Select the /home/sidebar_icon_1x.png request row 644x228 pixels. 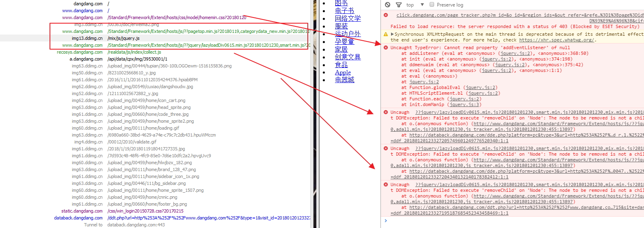(x=155, y=176)
